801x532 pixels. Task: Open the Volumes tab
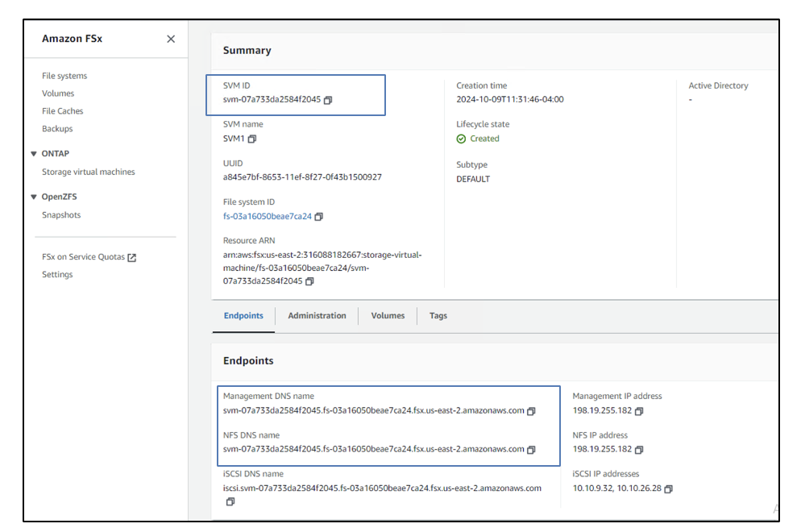[388, 316]
